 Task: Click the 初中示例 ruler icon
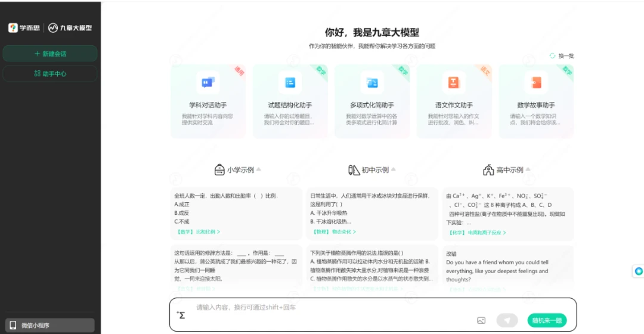354,169
